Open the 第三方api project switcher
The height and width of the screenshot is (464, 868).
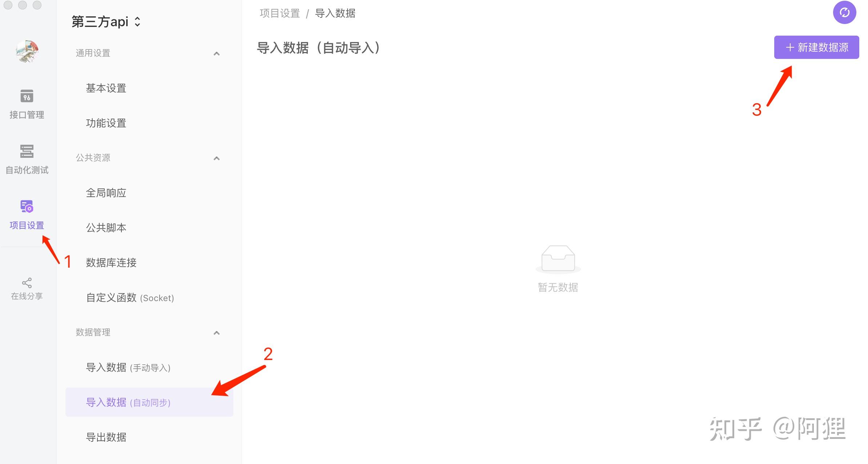click(x=106, y=22)
